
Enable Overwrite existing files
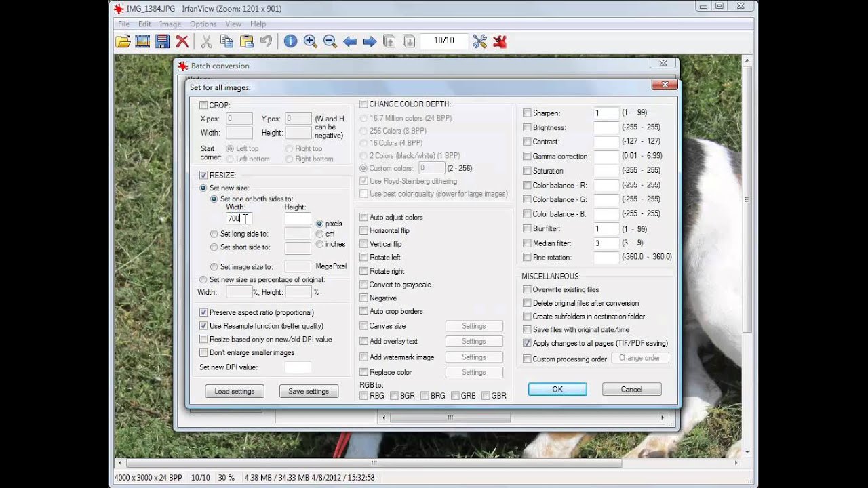click(x=527, y=289)
